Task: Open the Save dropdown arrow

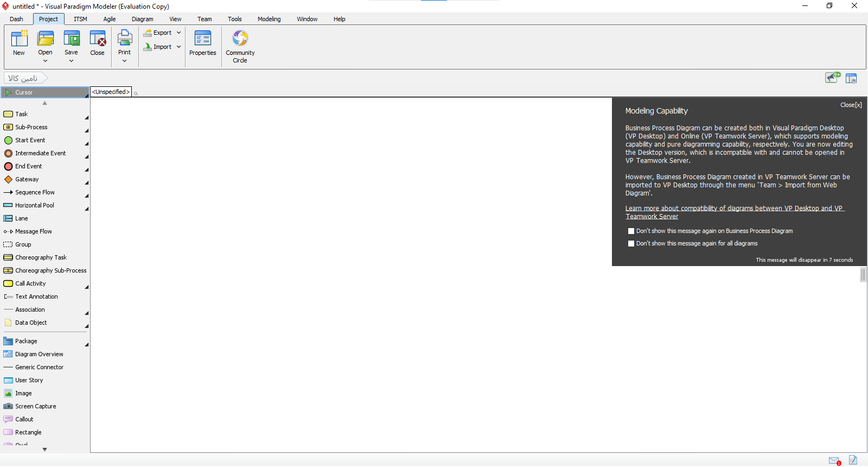Action: pyautogui.click(x=71, y=61)
